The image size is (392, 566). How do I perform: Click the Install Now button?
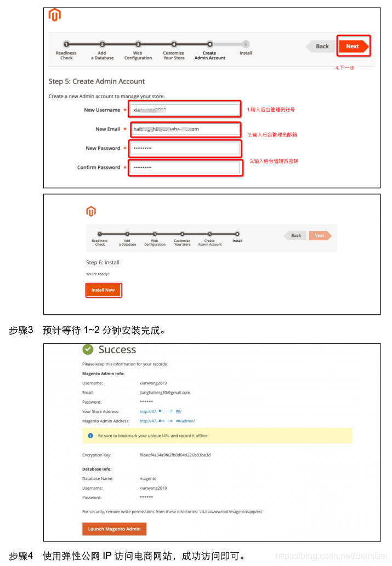(103, 290)
